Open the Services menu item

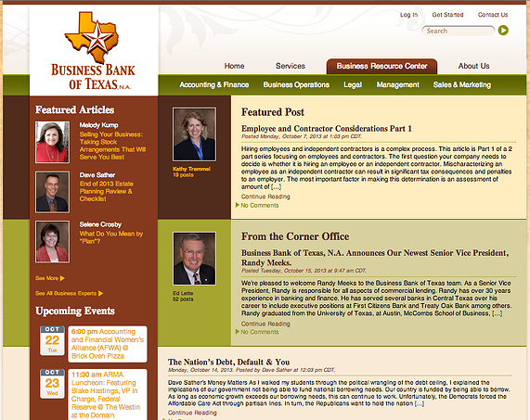tap(291, 66)
